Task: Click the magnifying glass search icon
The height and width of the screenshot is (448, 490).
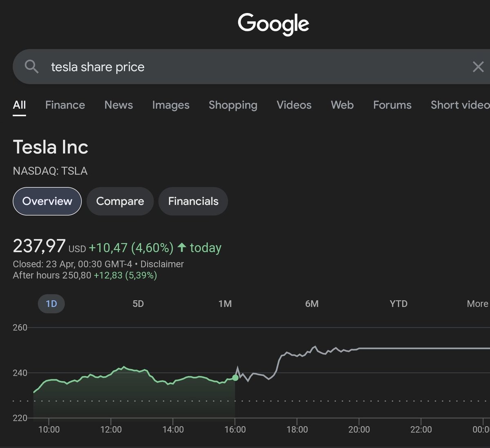Action: (x=32, y=67)
